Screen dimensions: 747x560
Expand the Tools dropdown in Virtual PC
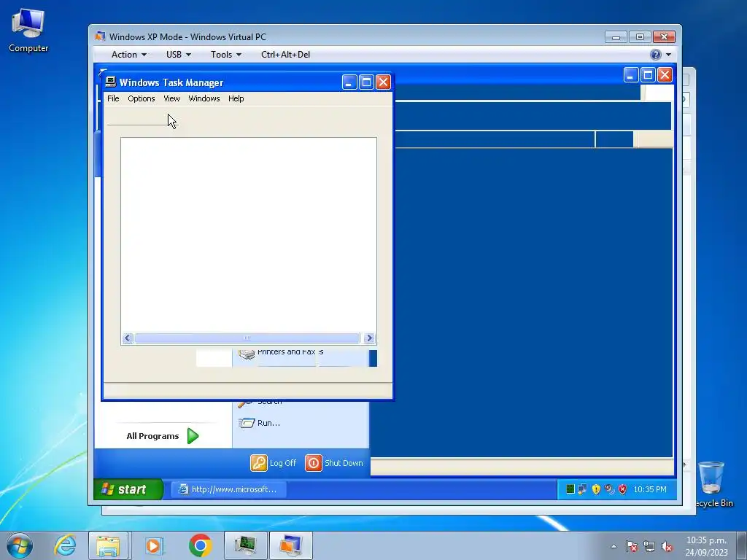coord(226,54)
